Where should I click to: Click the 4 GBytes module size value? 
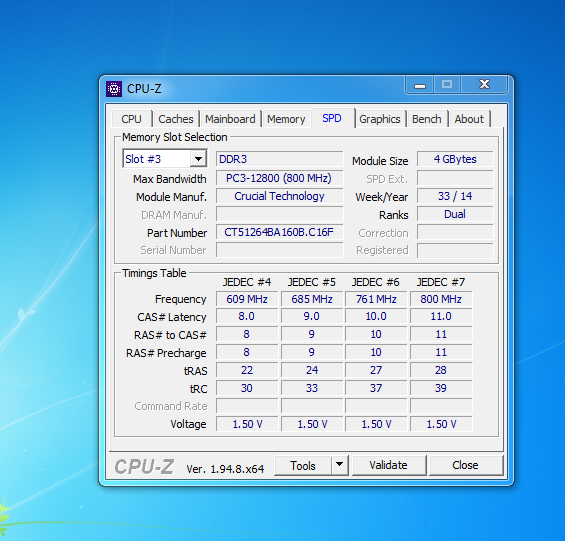point(455,159)
